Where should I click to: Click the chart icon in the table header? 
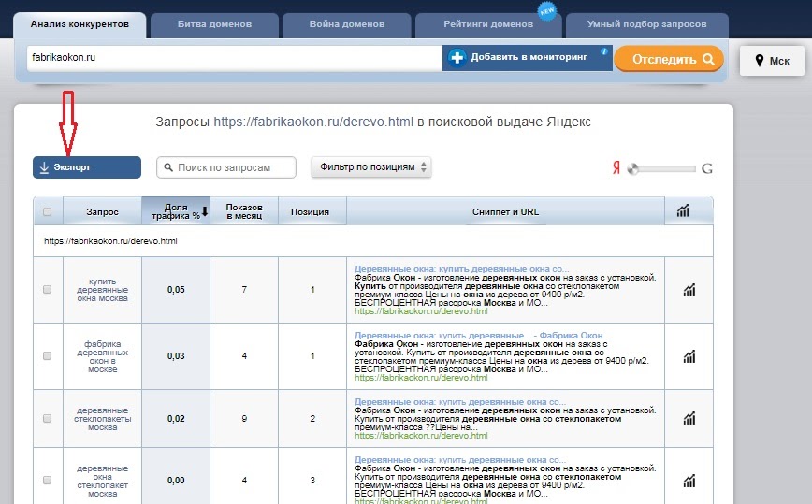tap(683, 210)
